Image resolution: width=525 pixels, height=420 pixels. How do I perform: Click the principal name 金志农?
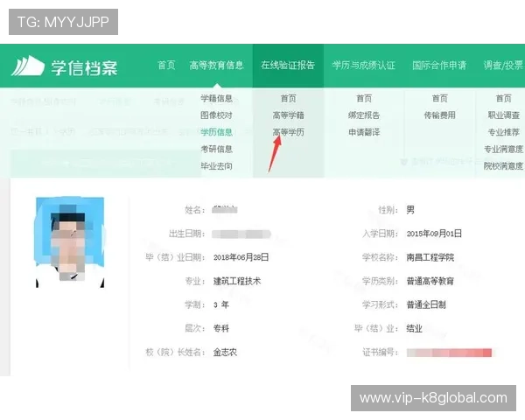[x=225, y=353]
